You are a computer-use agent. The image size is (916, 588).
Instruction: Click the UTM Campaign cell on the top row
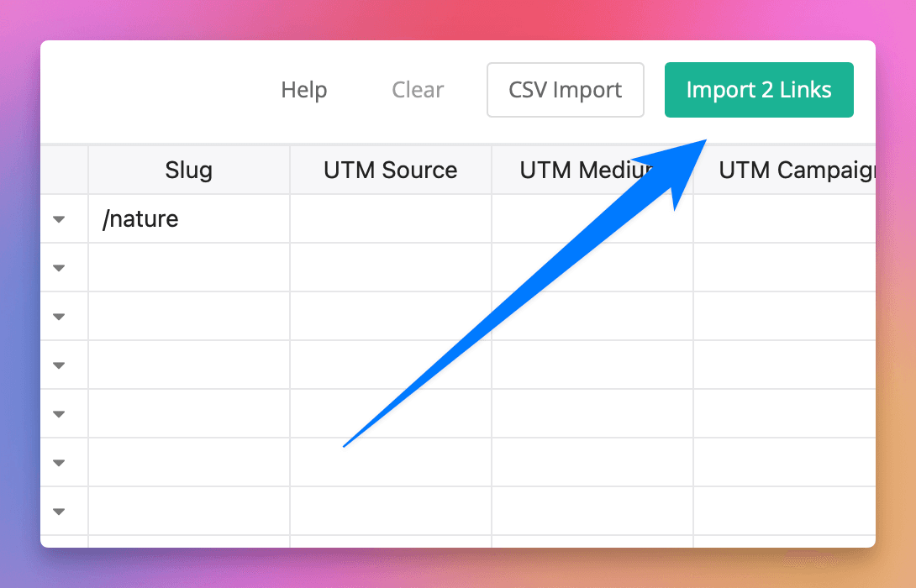coord(785,218)
